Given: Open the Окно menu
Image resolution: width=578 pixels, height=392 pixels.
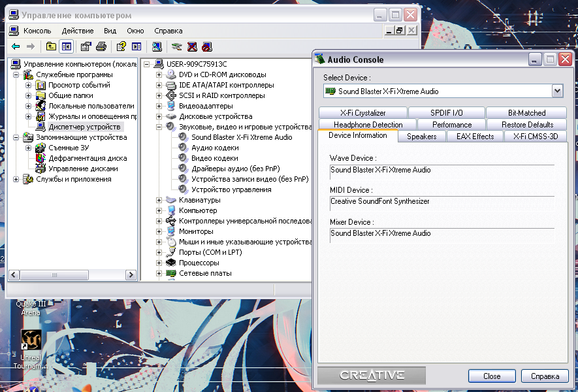Looking at the screenshot, I should [135, 31].
